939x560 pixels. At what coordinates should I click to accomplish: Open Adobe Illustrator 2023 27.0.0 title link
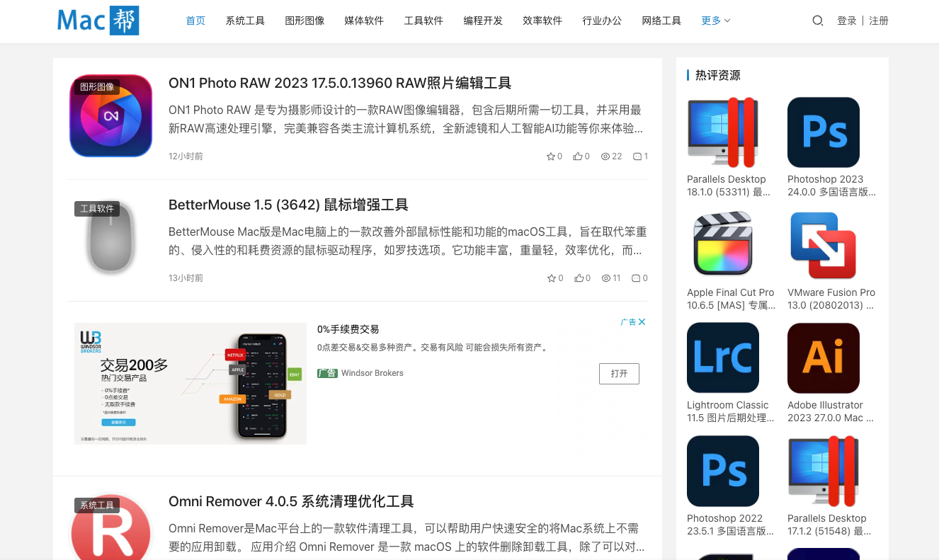click(831, 411)
